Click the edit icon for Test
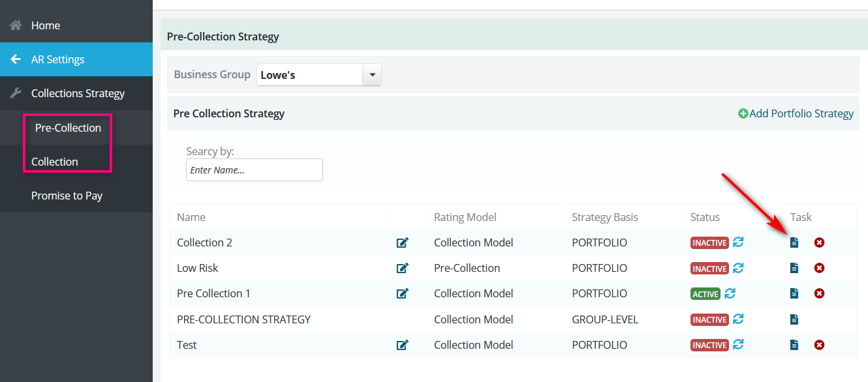Screen dimensions: 868x382 pyautogui.click(x=403, y=345)
